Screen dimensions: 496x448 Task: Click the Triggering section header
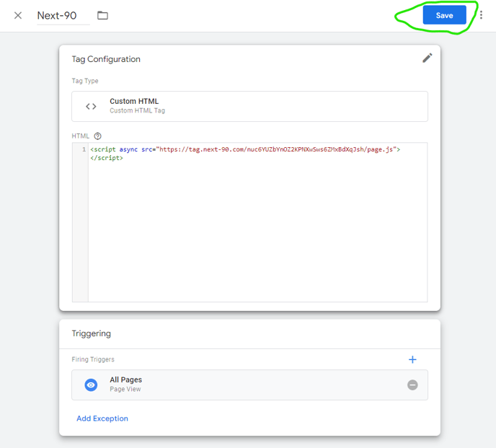tap(92, 333)
